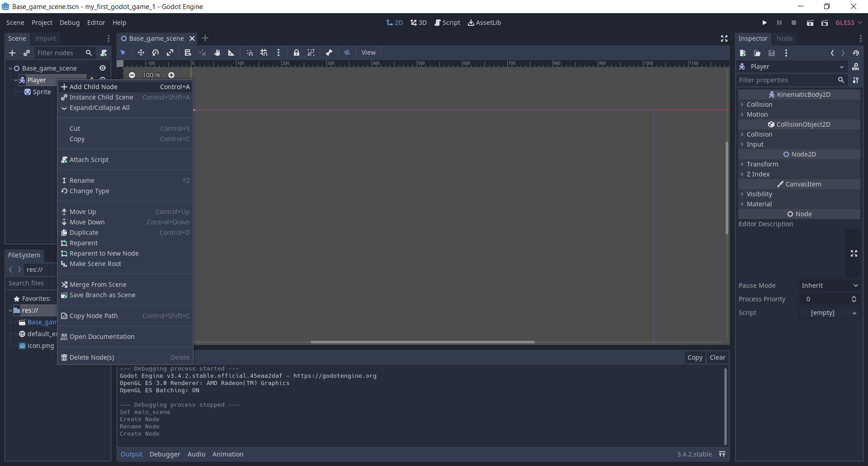Click the project camera override icon
The width and height of the screenshot is (868, 466).
click(x=347, y=52)
